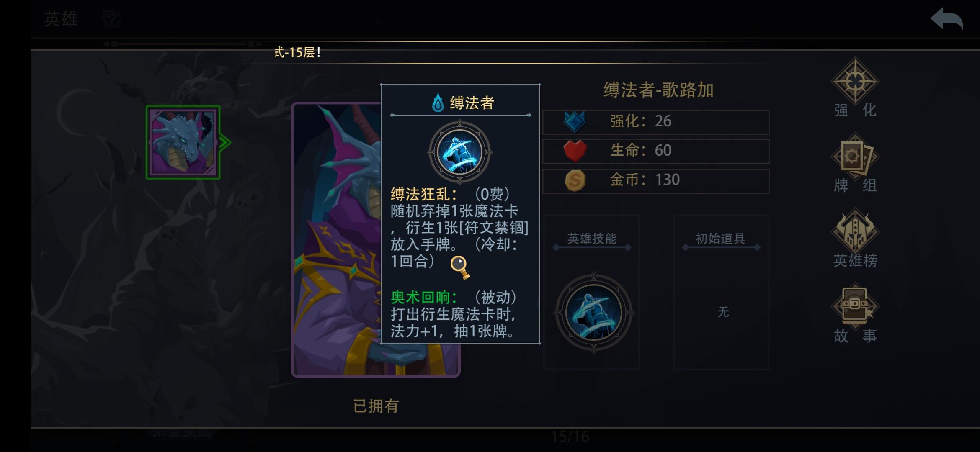Expand the green arrow beside hero portrait
Viewport: 980px width, 452px height.
pos(225,142)
